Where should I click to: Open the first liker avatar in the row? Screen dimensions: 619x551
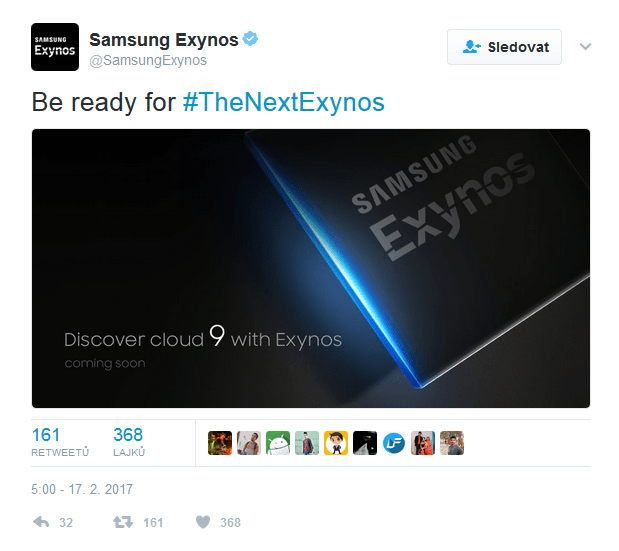coord(220,443)
